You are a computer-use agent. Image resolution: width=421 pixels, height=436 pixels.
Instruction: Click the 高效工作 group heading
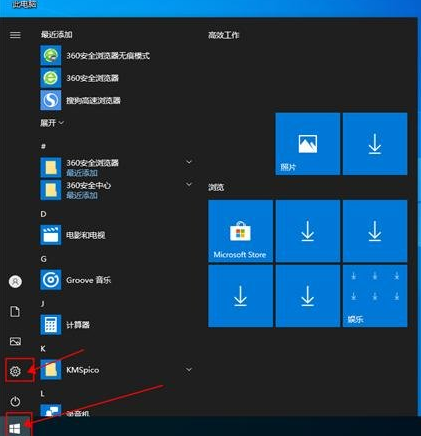pos(224,35)
